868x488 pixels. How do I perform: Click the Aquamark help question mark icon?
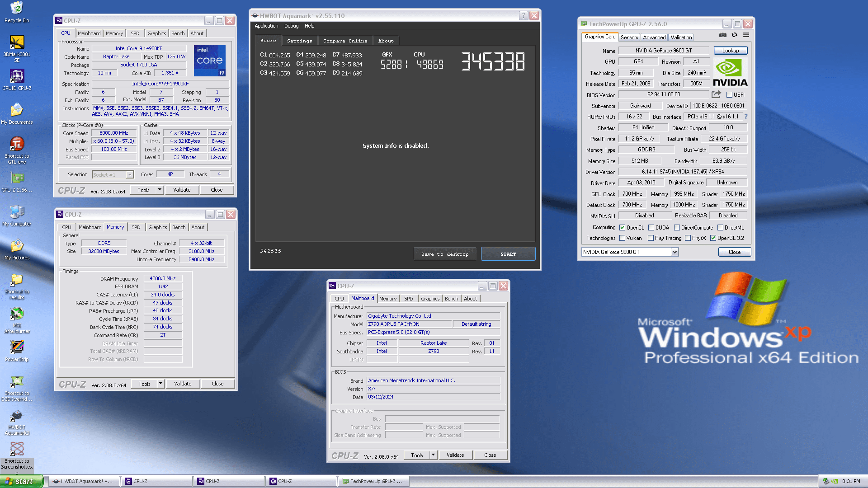[523, 15]
